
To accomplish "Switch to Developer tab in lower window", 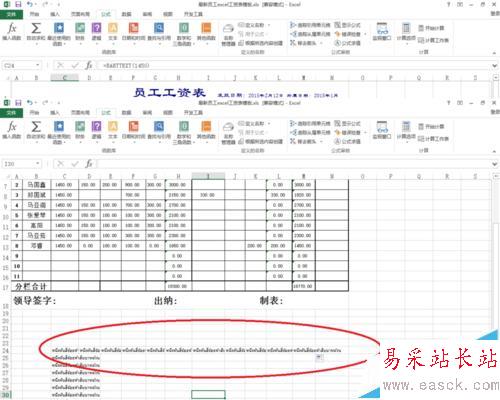I will point(193,113).
